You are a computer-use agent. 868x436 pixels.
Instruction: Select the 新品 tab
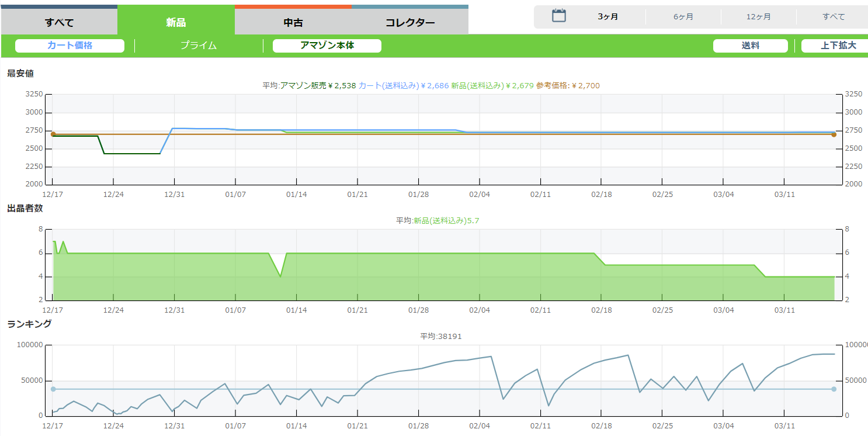176,22
